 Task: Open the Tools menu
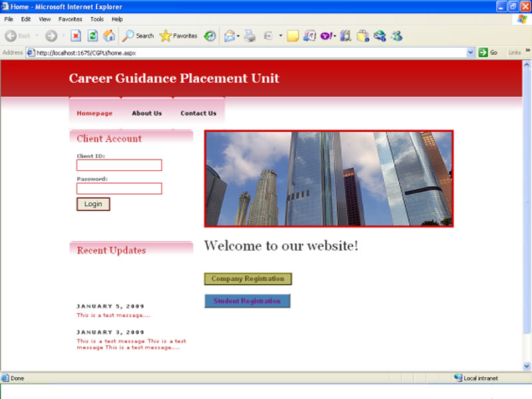(97, 19)
